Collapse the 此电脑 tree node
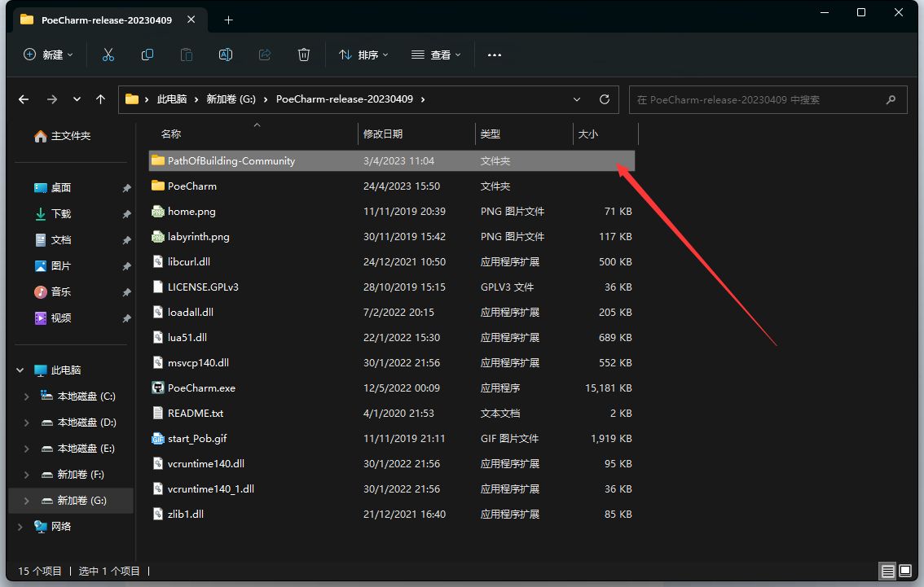Viewport: 924px width, 587px height. coord(20,370)
